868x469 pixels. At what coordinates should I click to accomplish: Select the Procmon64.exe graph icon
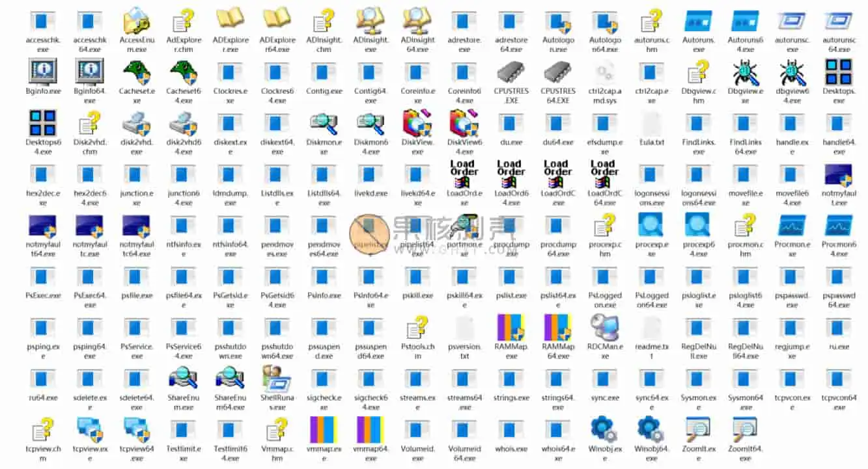click(x=839, y=225)
